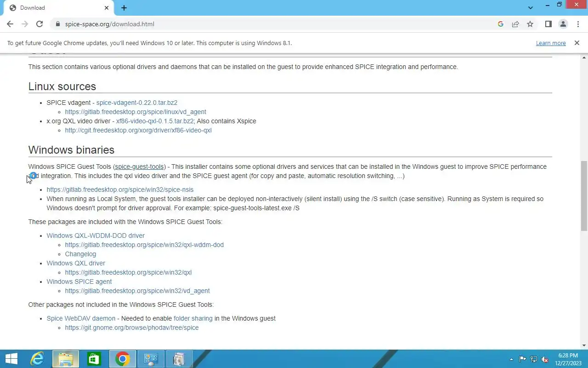Image resolution: width=588 pixels, height=368 pixels.
Task: Reload the page with the refresh icon
Action: pos(40,24)
